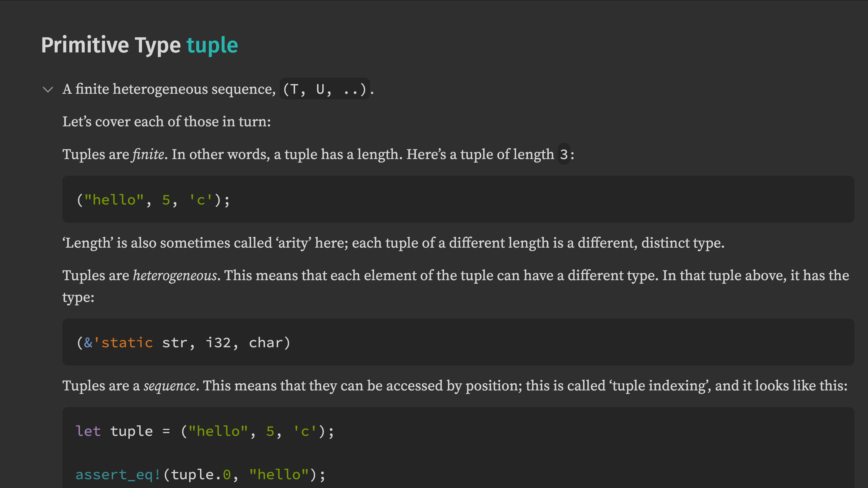This screenshot has height=488, width=868.
Task: Click "str" in the type code block
Action: coord(175,343)
